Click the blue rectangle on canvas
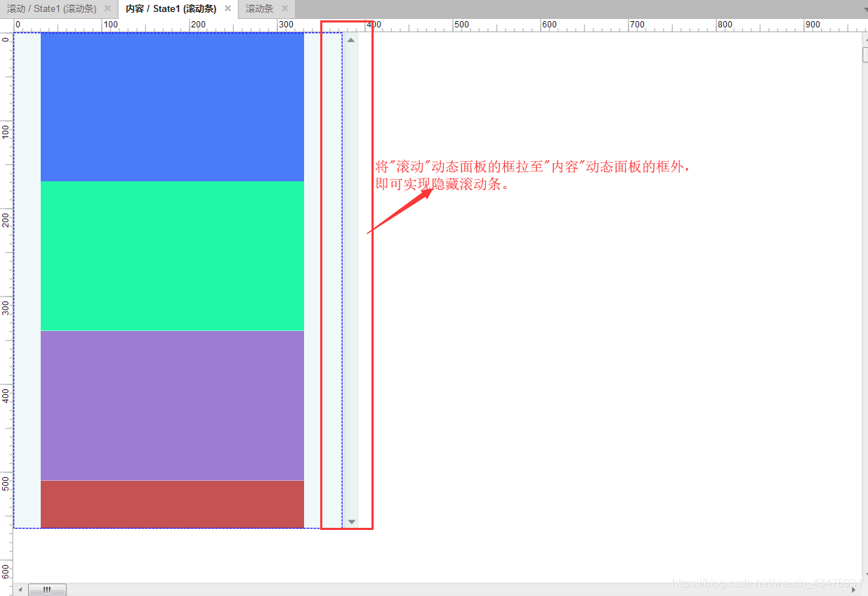This screenshot has width=868, height=596. pos(172,107)
